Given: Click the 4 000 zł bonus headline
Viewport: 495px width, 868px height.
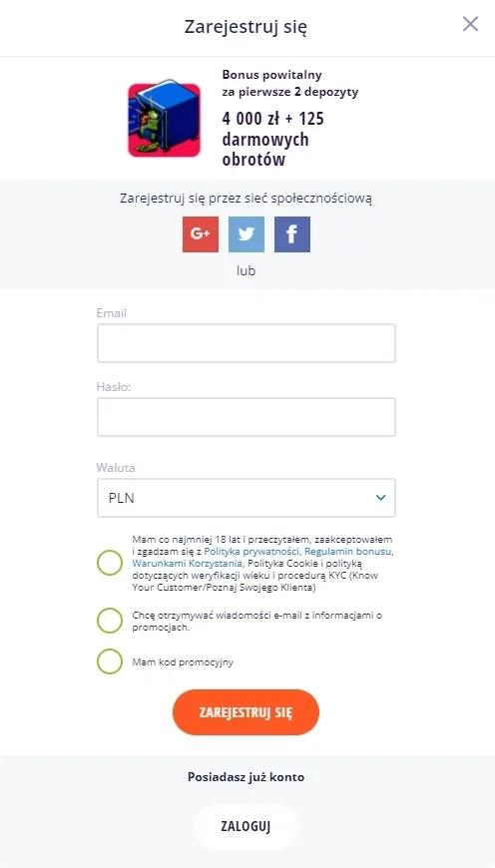Looking at the screenshot, I should [x=273, y=139].
